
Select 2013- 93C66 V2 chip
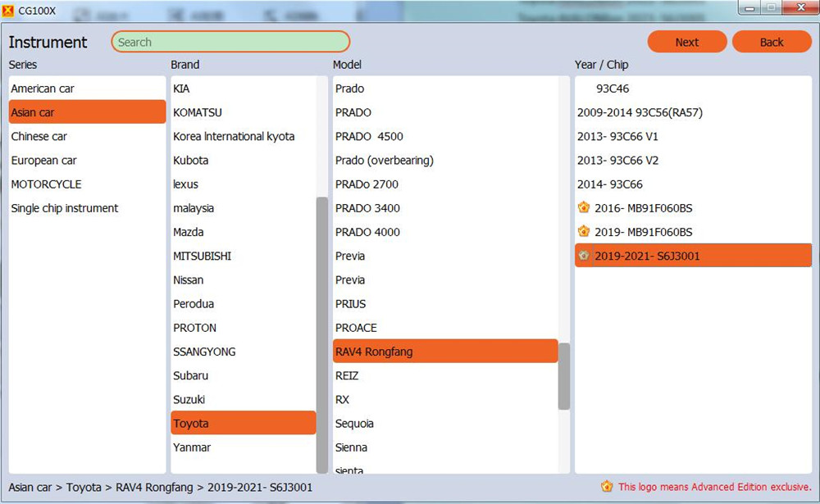(693, 160)
